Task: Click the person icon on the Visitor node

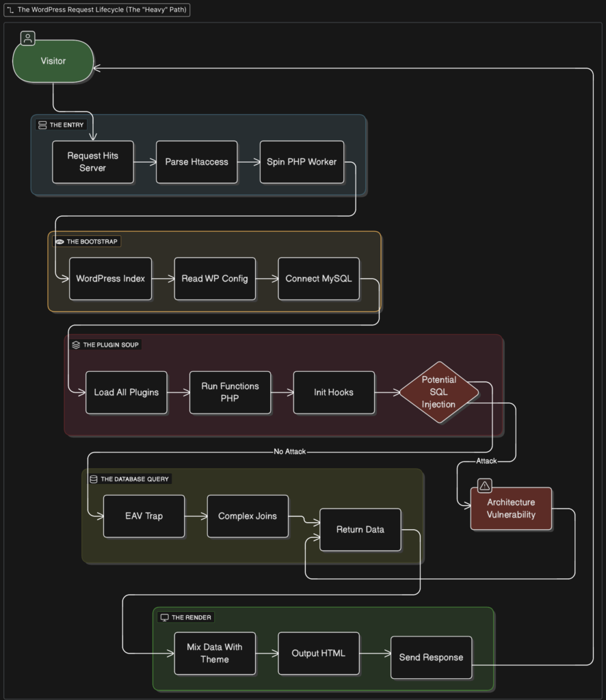Action: pos(26,38)
